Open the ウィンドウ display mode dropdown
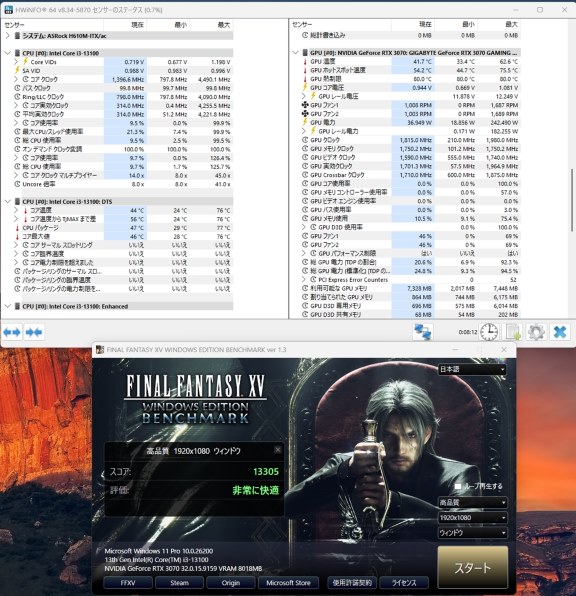Viewport: 576px width, 596px height. [x=473, y=533]
